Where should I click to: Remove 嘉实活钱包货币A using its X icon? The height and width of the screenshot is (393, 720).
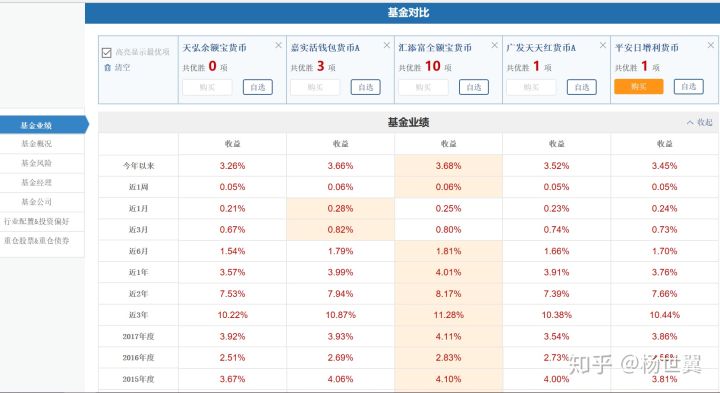point(387,45)
